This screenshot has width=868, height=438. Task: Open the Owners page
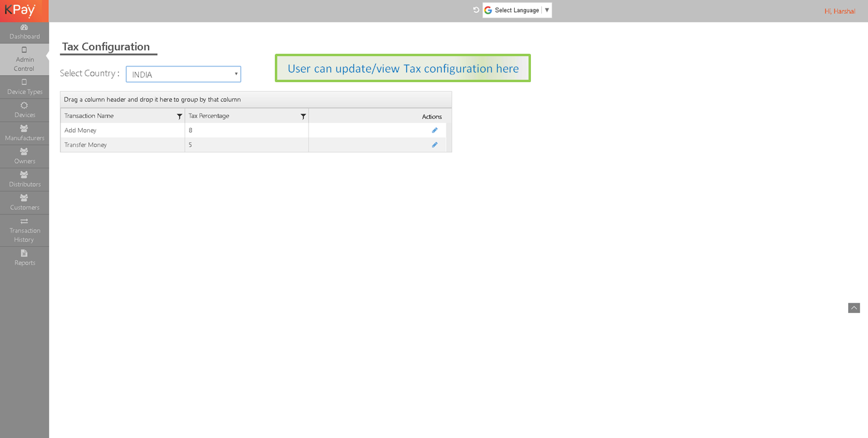[24, 156]
